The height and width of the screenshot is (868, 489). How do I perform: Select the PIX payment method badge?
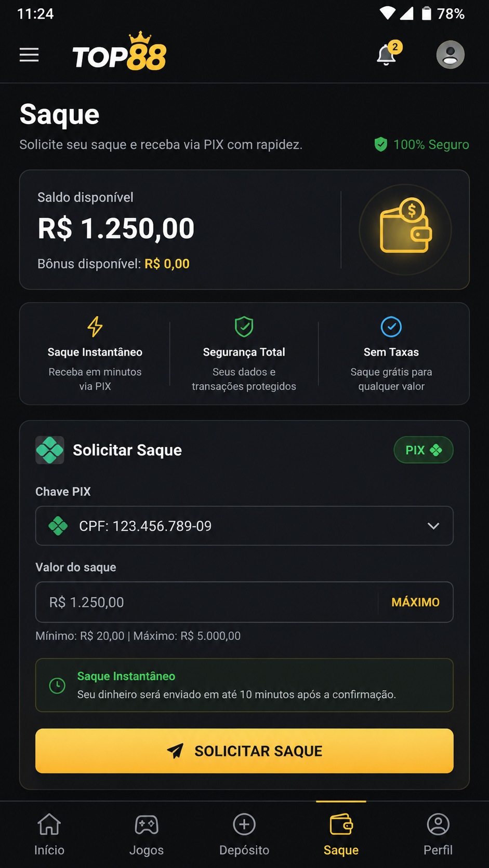point(424,450)
